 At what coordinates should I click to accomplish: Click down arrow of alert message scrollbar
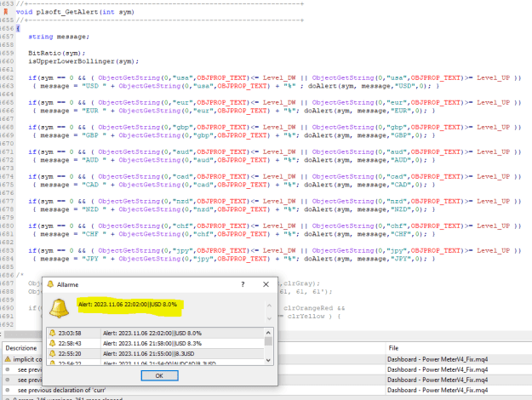[x=269, y=318]
